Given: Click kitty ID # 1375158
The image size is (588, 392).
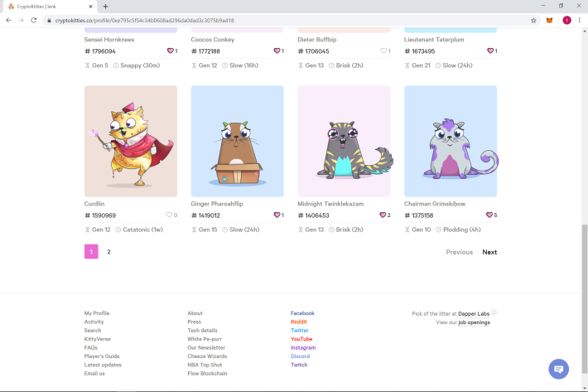Looking at the screenshot, I should coord(418,215).
